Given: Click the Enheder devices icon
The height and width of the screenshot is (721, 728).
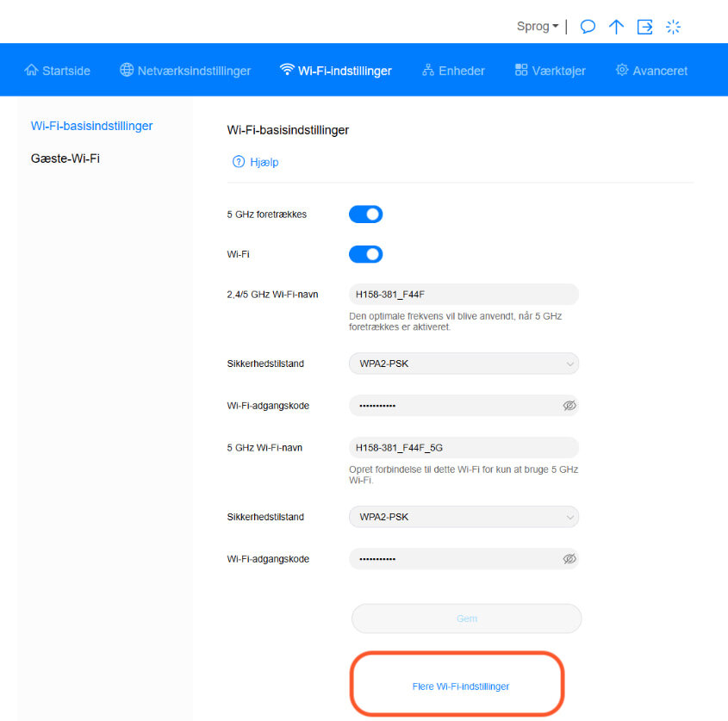Looking at the screenshot, I should click(426, 70).
